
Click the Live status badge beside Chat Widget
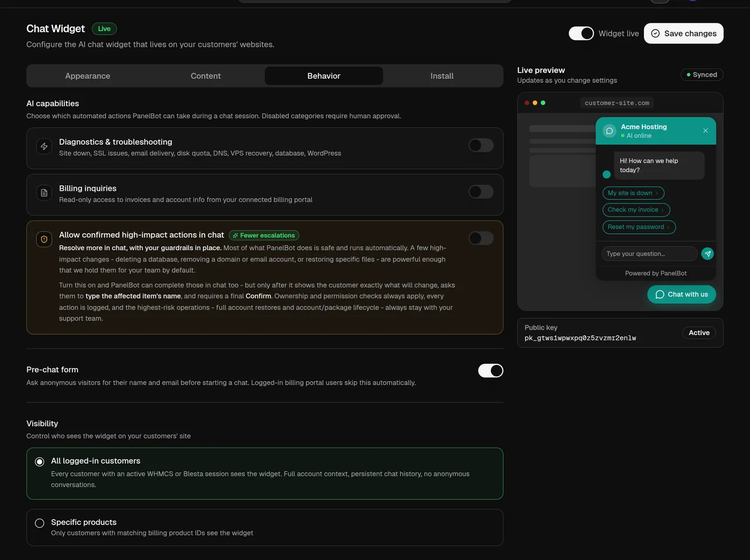pyautogui.click(x=104, y=29)
